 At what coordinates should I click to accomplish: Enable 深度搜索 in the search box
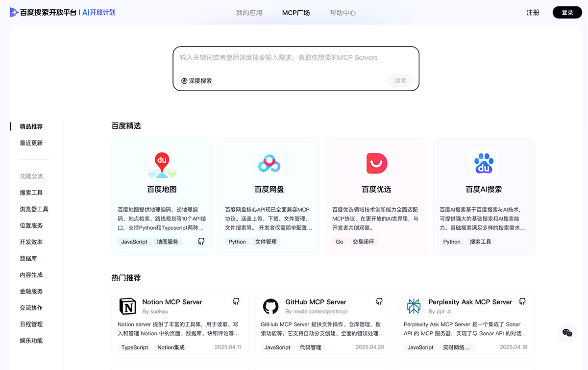pyautogui.click(x=196, y=80)
